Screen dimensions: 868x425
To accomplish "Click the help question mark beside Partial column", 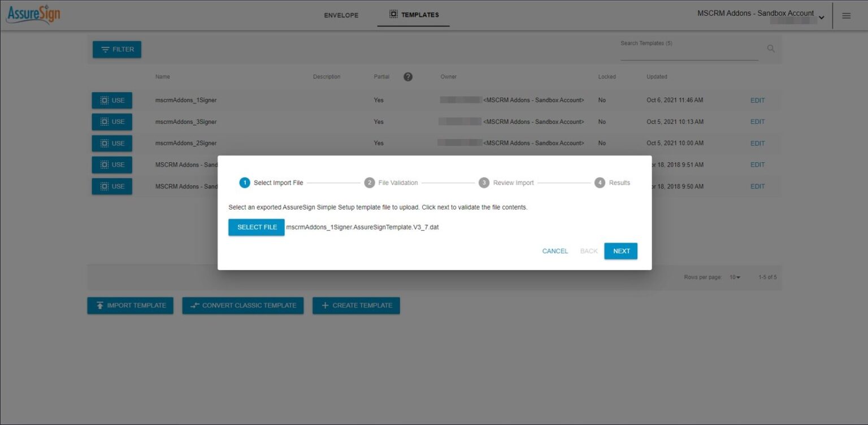I will (408, 76).
